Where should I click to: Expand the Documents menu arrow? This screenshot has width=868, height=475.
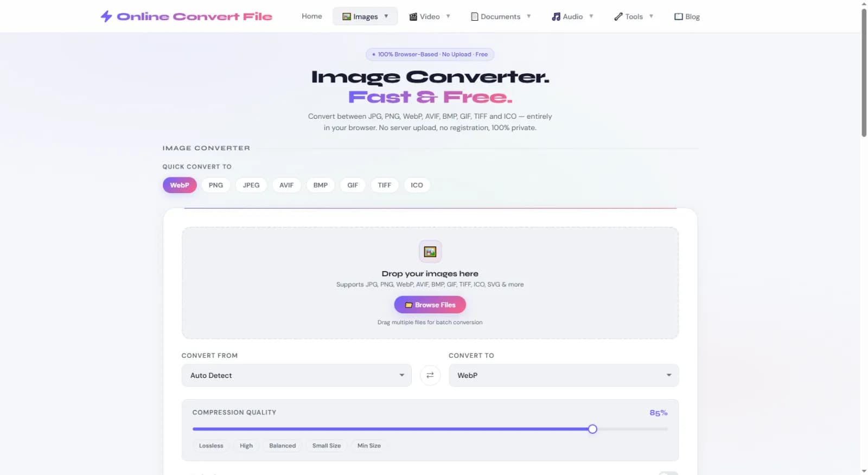(x=528, y=16)
